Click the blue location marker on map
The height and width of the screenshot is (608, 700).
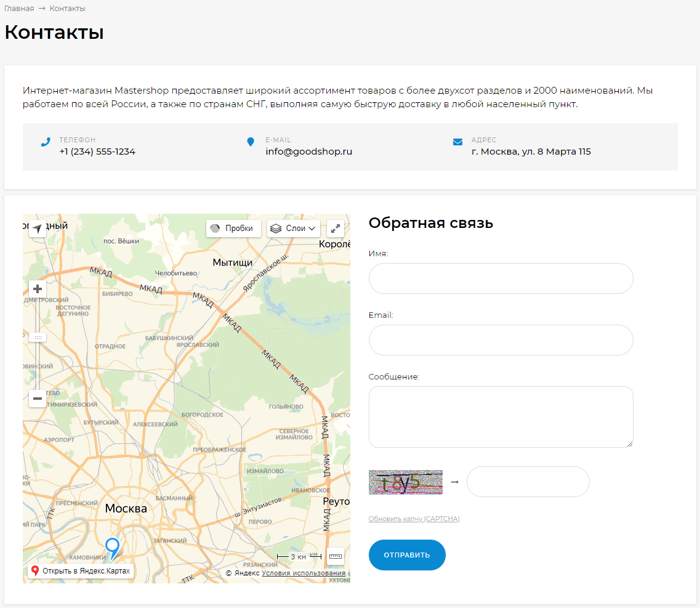[x=112, y=546]
